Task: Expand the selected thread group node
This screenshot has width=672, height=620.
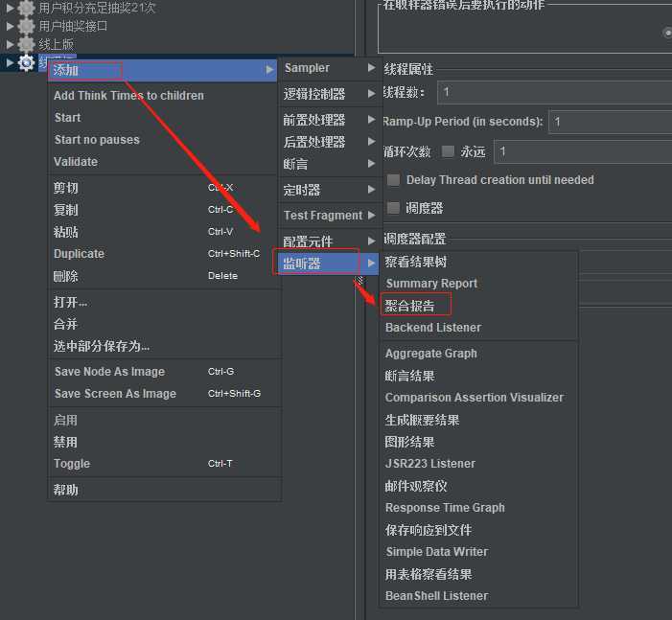Action: 10,62
